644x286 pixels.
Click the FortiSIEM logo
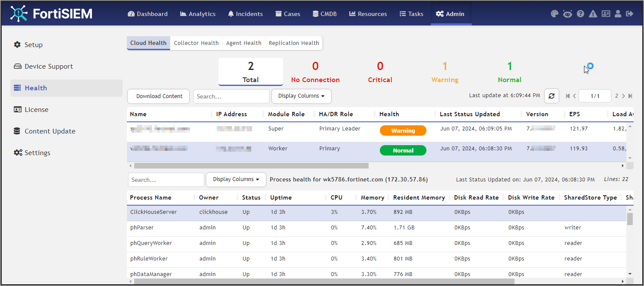point(51,13)
